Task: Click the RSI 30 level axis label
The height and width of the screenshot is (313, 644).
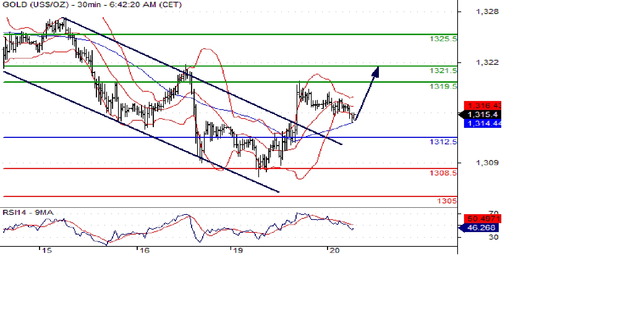Action: coord(493,237)
